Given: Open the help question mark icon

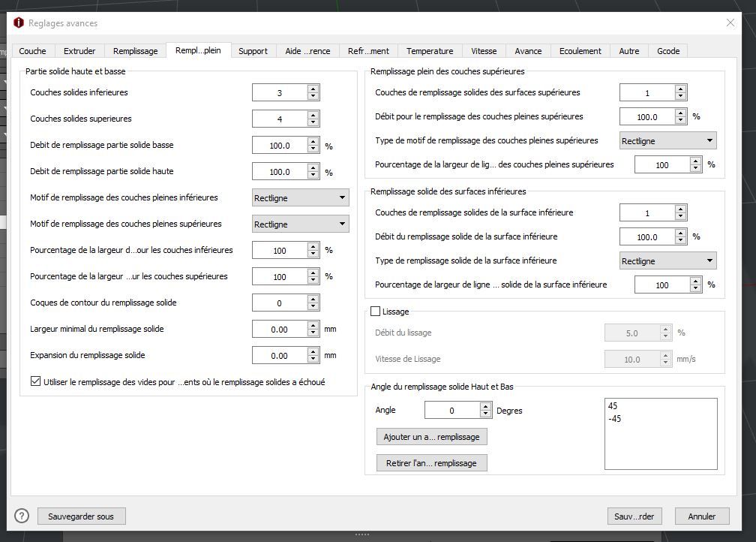Looking at the screenshot, I should (22, 516).
